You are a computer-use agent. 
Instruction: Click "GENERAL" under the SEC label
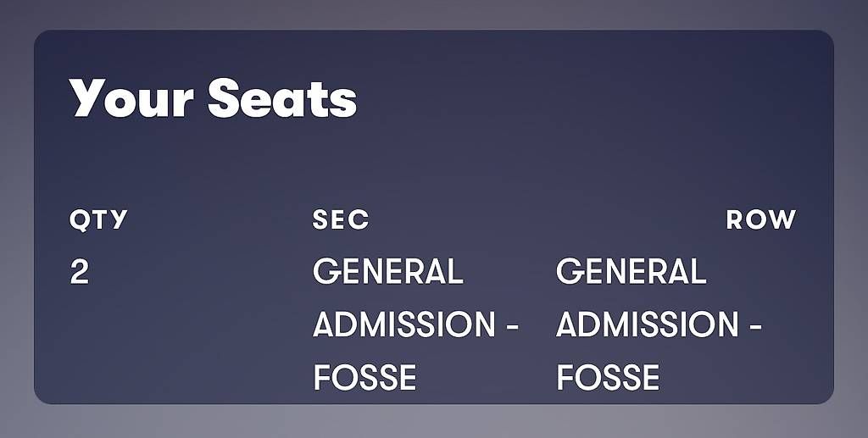click(x=387, y=272)
